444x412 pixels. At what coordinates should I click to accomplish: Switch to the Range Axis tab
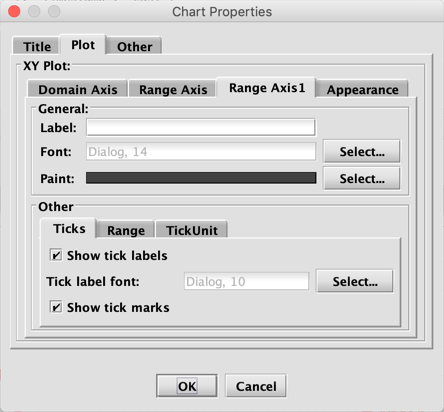click(x=173, y=89)
